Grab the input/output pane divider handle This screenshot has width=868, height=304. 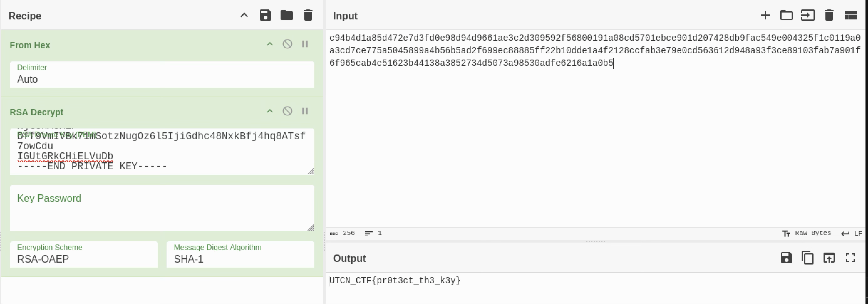click(x=595, y=241)
